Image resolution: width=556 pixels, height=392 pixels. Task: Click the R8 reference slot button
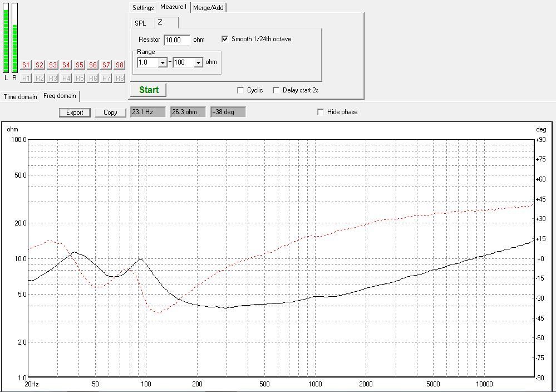(x=120, y=78)
